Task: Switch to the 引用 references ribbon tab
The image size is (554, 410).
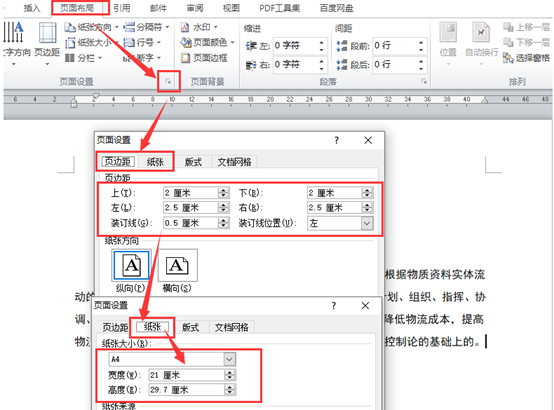Action: click(x=122, y=8)
